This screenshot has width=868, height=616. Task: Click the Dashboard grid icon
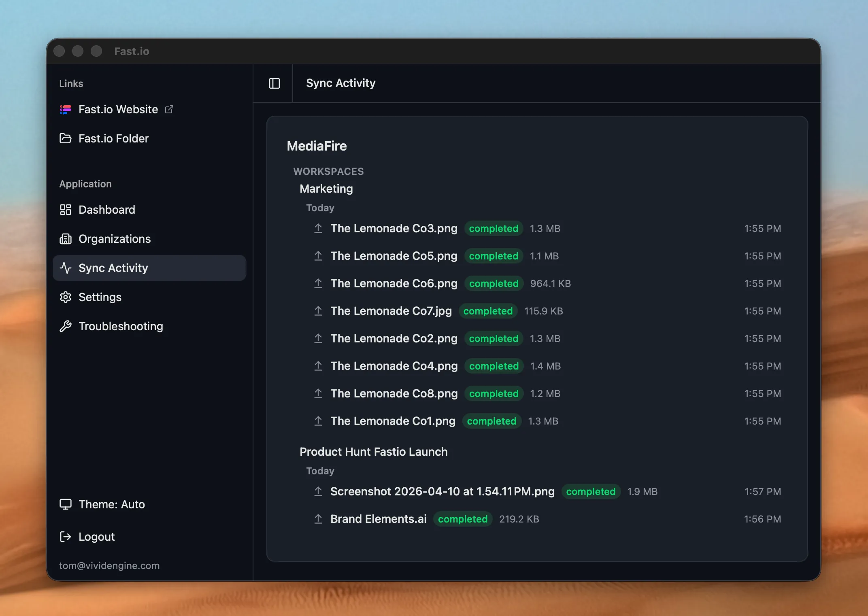[x=66, y=210]
